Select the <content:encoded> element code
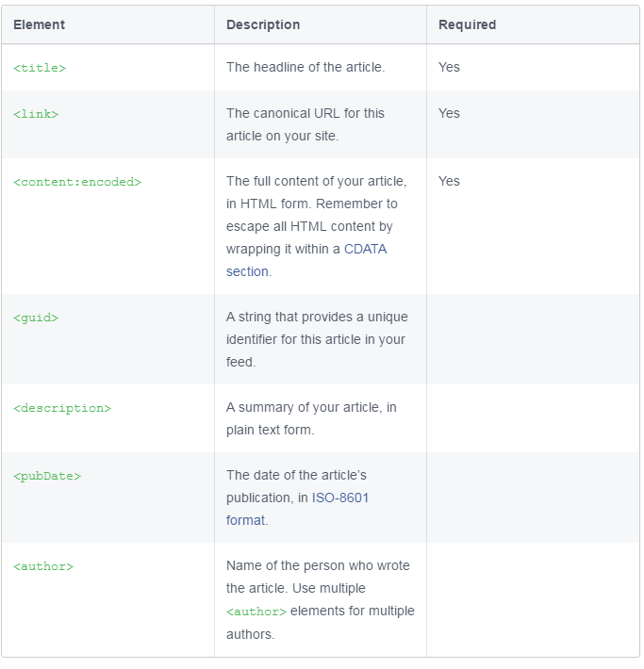Screen dimensions: 644x669 coord(77,182)
